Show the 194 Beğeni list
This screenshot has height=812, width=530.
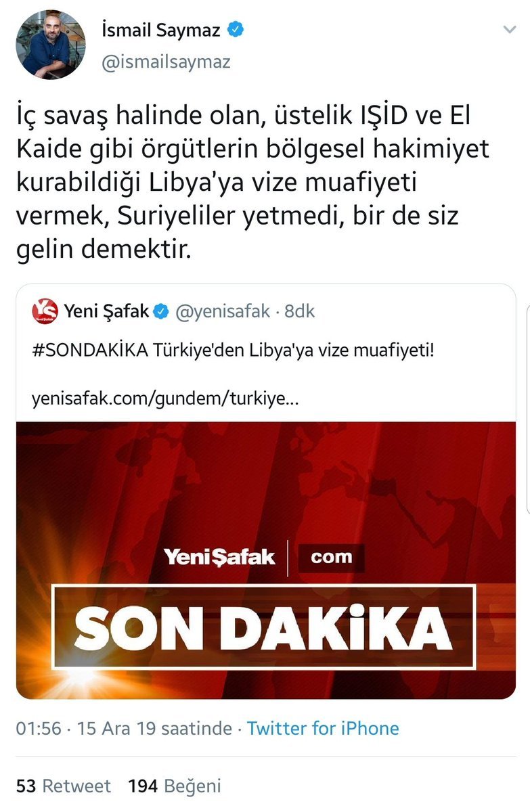point(174,786)
